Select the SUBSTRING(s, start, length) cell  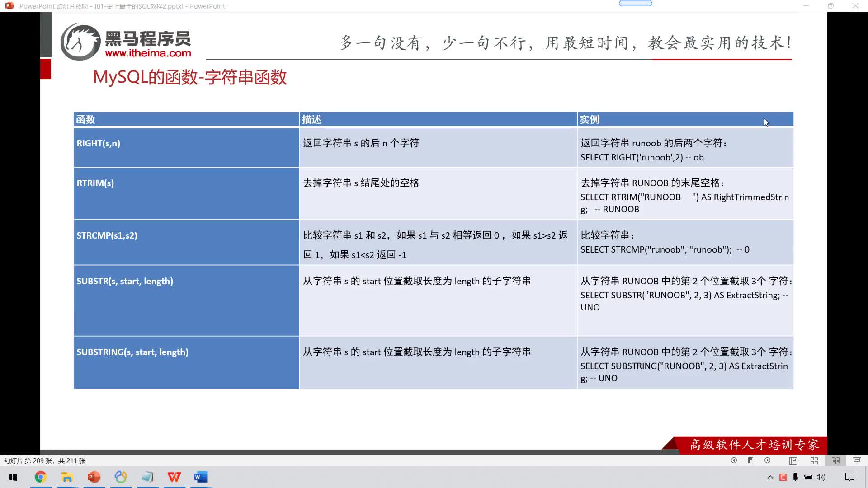click(186, 363)
